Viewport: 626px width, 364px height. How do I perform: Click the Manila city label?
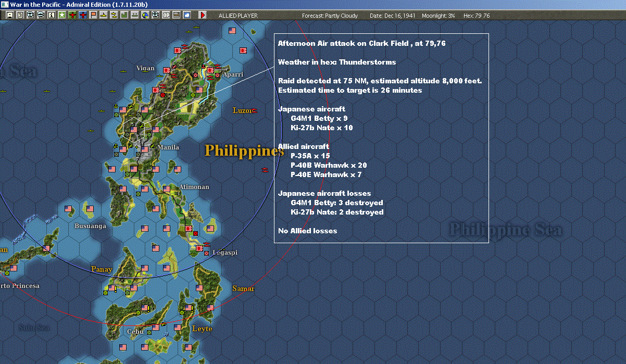(168, 147)
